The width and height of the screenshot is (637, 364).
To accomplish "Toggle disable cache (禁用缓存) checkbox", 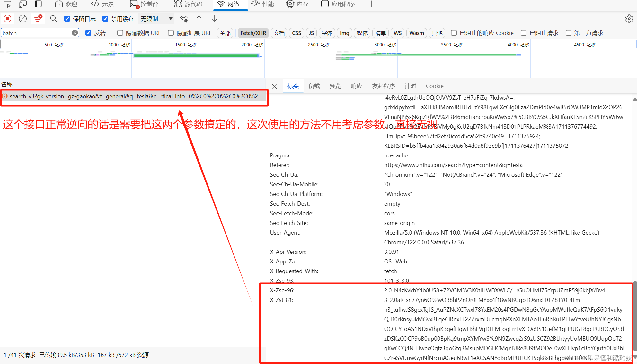I will pos(105,19).
